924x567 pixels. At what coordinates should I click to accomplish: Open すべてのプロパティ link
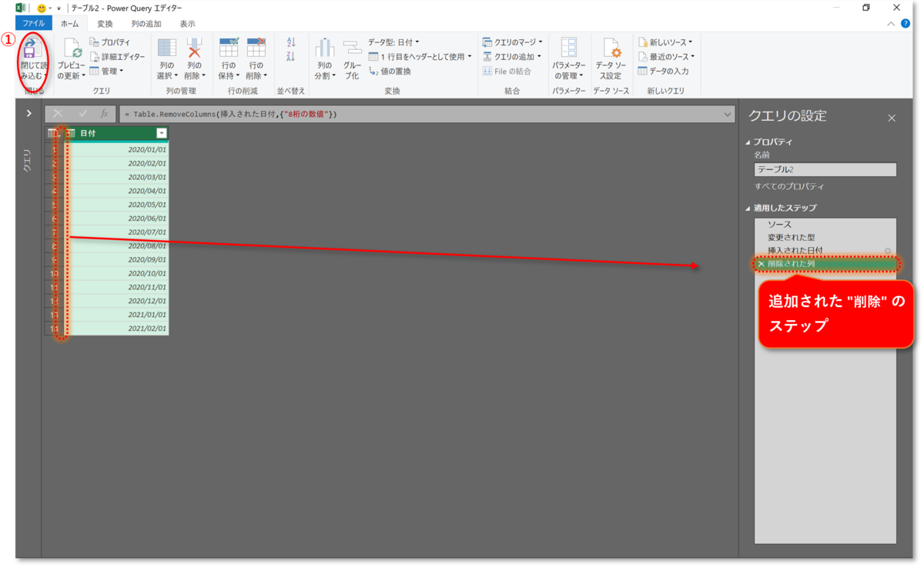pyautogui.click(x=789, y=187)
